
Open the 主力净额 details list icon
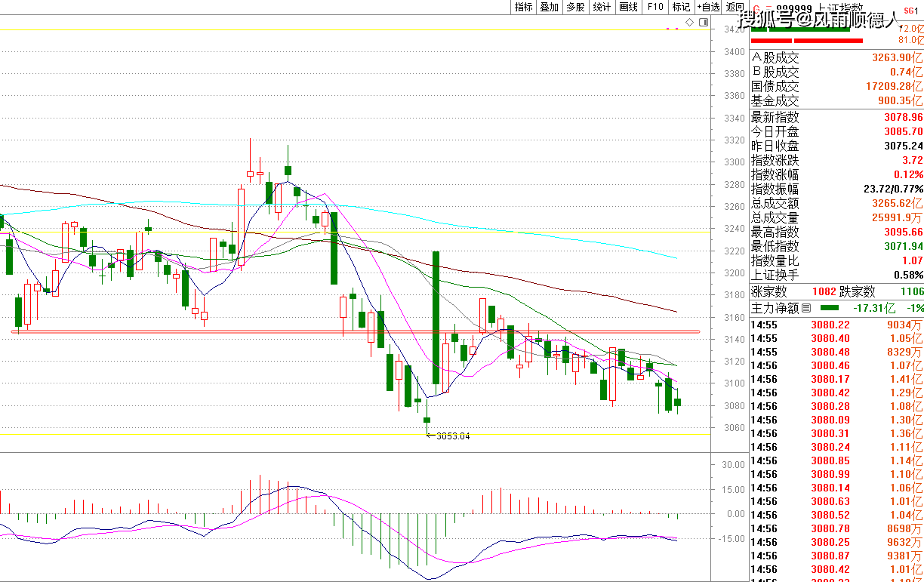click(x=806, y=308)
